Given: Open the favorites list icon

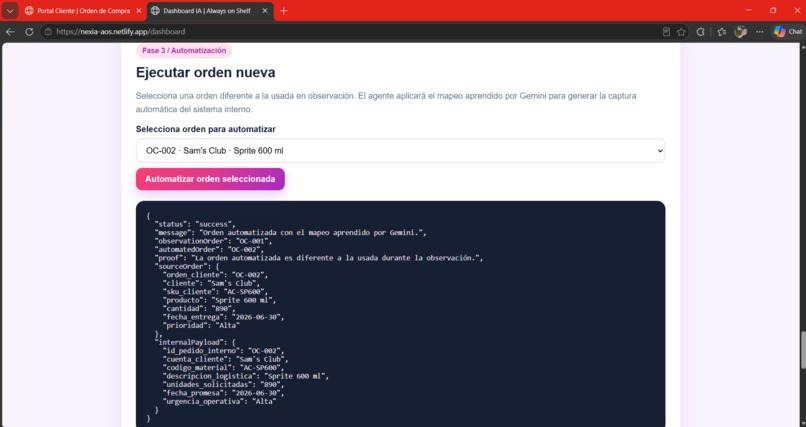Looking at the screenshot, I should point(722,32).
